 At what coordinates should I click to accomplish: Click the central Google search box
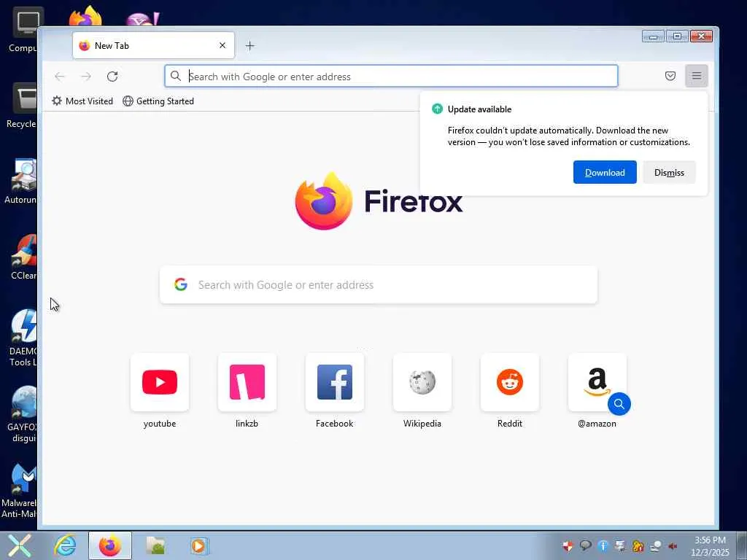coord(379,285)
